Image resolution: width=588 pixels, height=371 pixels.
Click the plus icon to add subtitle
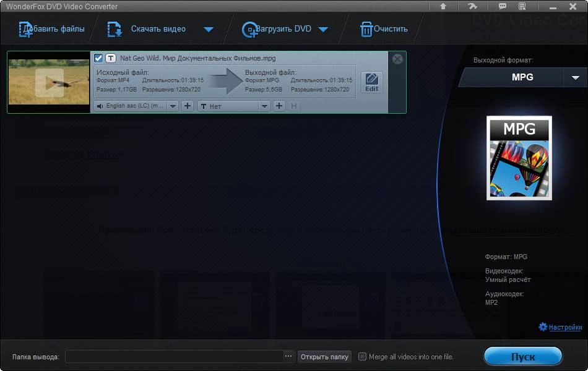coord(279,106)
